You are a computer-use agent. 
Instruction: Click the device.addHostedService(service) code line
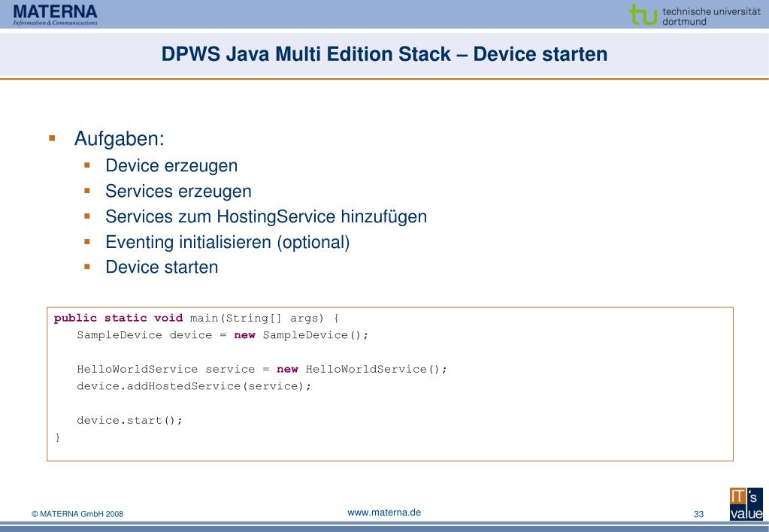tap(183, 388)
